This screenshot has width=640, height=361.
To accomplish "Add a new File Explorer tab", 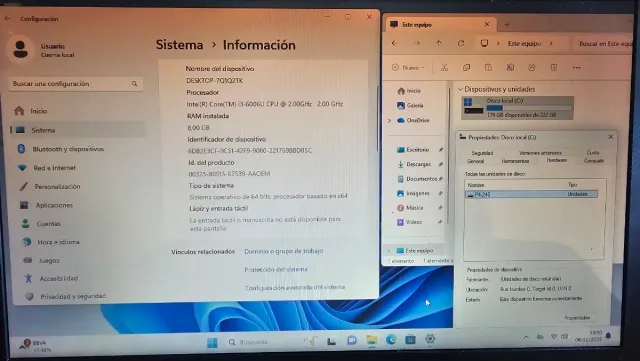I will pyautogui.click(x=507, y=25).
